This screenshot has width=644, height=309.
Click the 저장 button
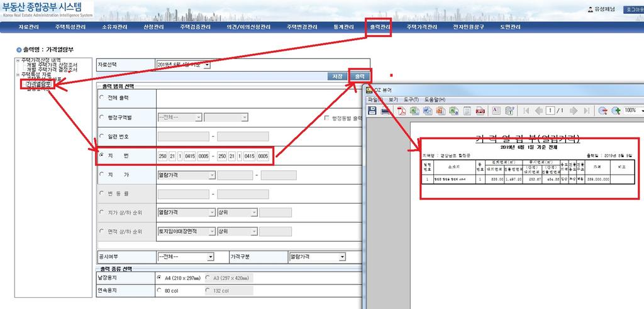click(337, 76)
